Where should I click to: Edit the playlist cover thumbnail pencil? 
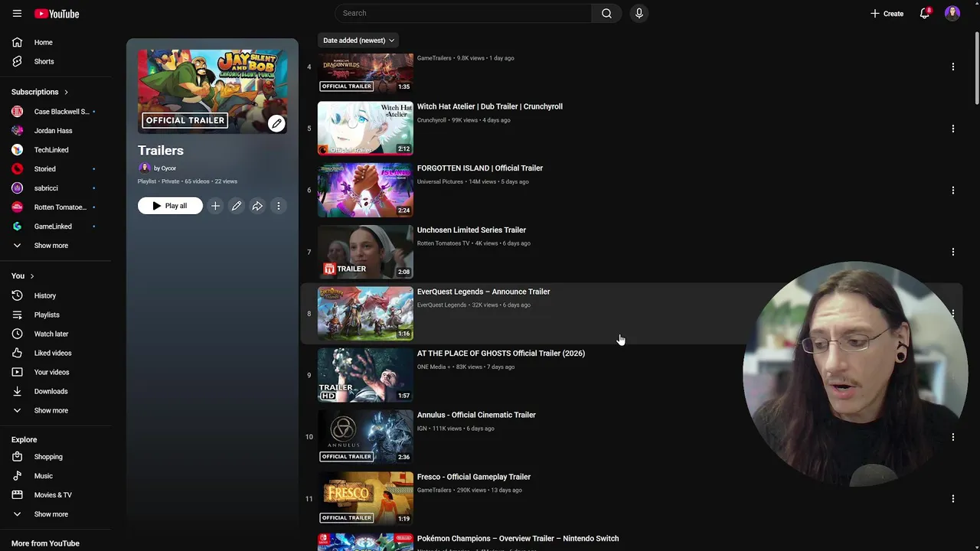(276, 123)
